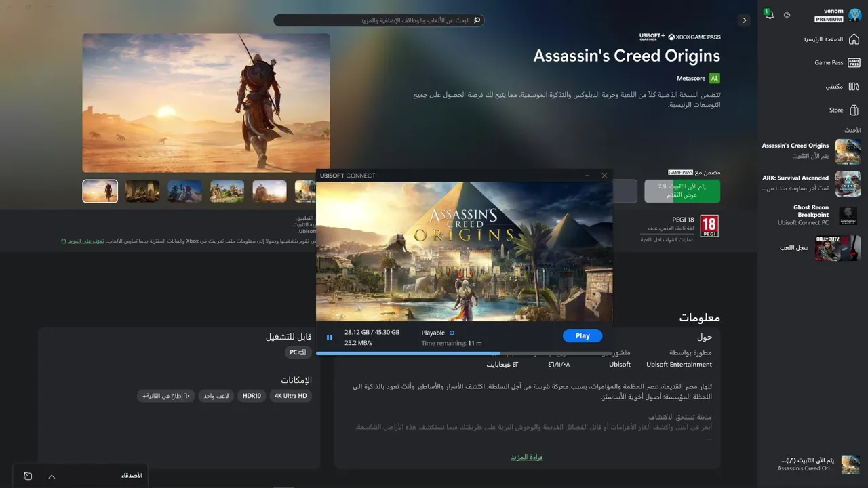
Task: Click the Ubisoft Connect download progress bar
Action: coord(464,353)
